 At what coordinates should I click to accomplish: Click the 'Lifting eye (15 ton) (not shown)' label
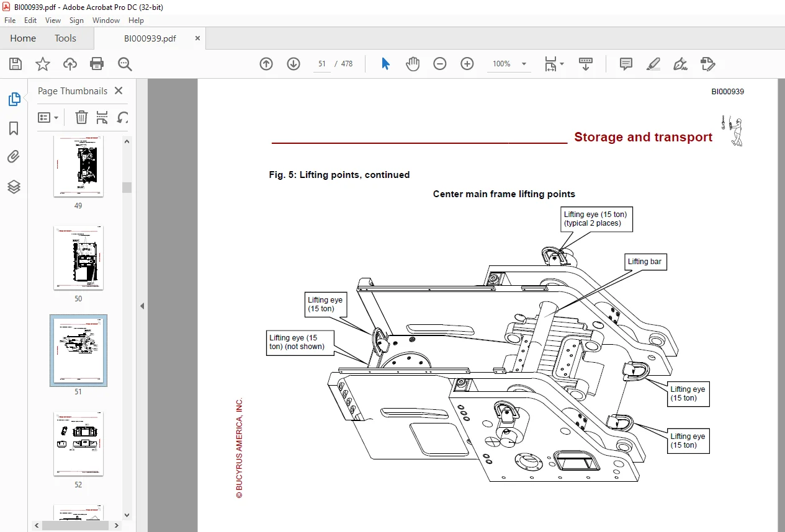[x=300, y=342]
